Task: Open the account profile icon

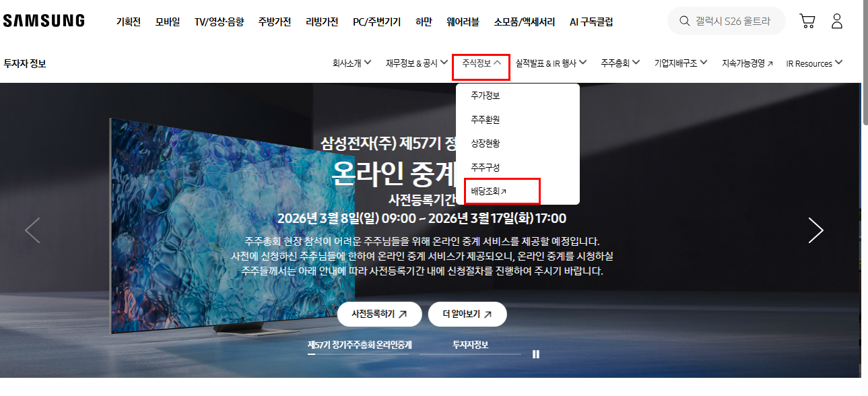Action: point(837,21)
